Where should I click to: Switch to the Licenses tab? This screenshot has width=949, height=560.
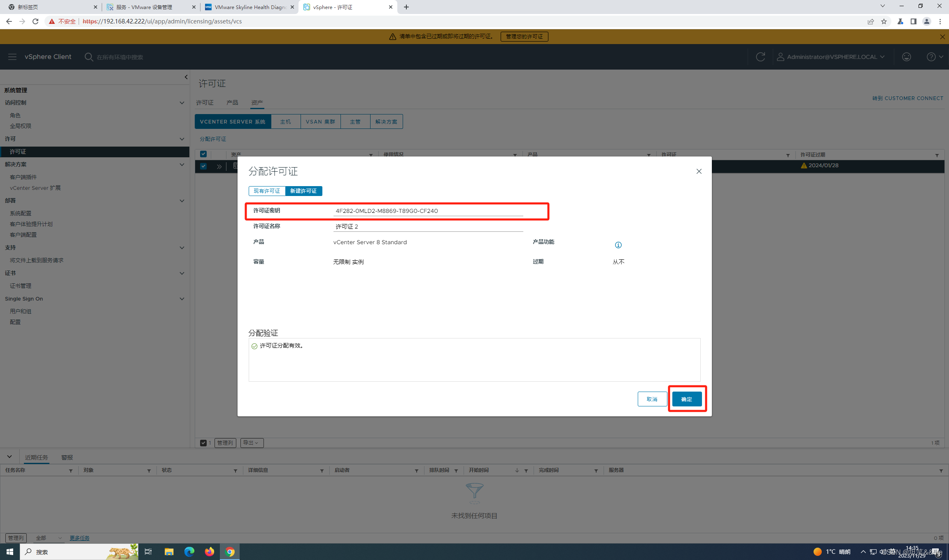205,103
